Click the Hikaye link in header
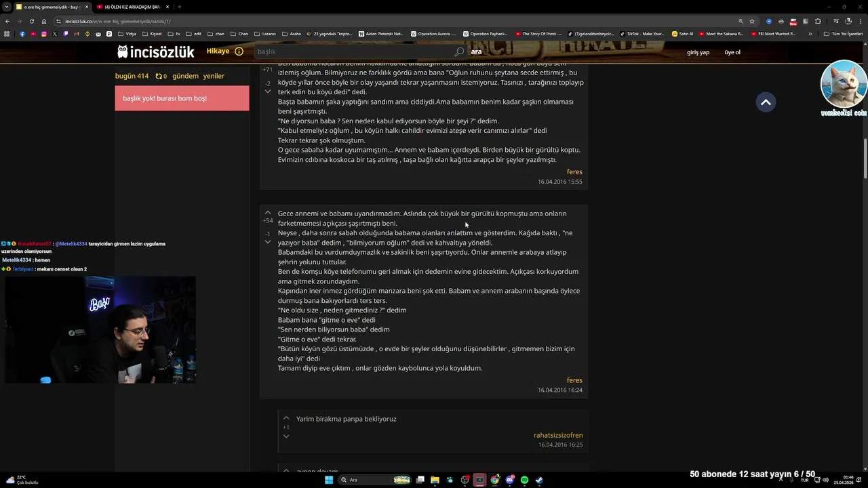 218,52
